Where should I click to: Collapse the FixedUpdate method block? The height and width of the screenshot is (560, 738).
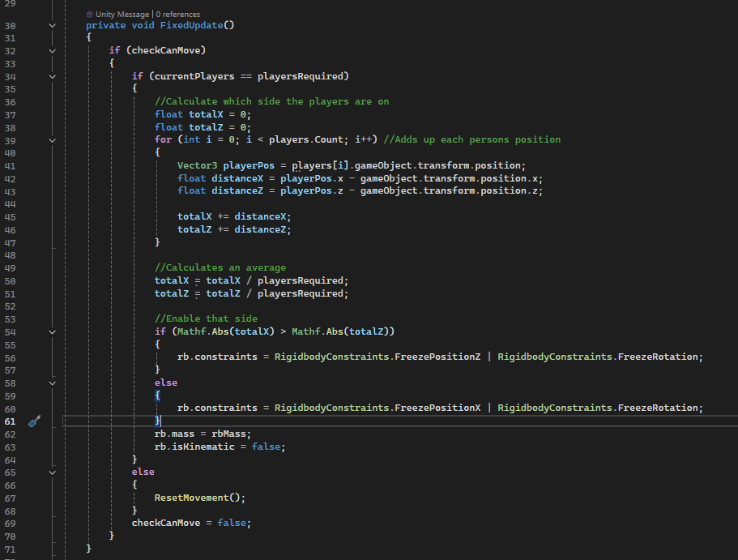coord(53,25)
